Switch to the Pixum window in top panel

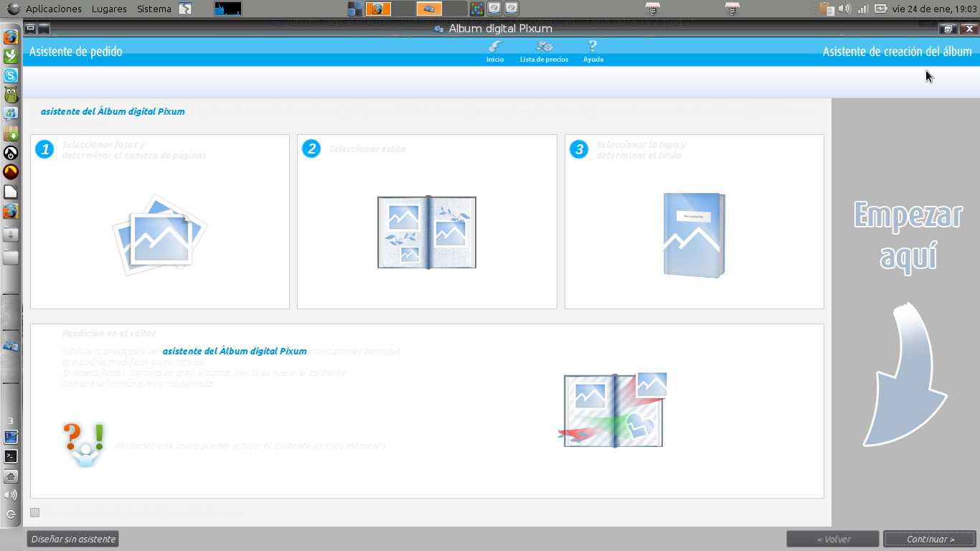(x=429, y=9)
